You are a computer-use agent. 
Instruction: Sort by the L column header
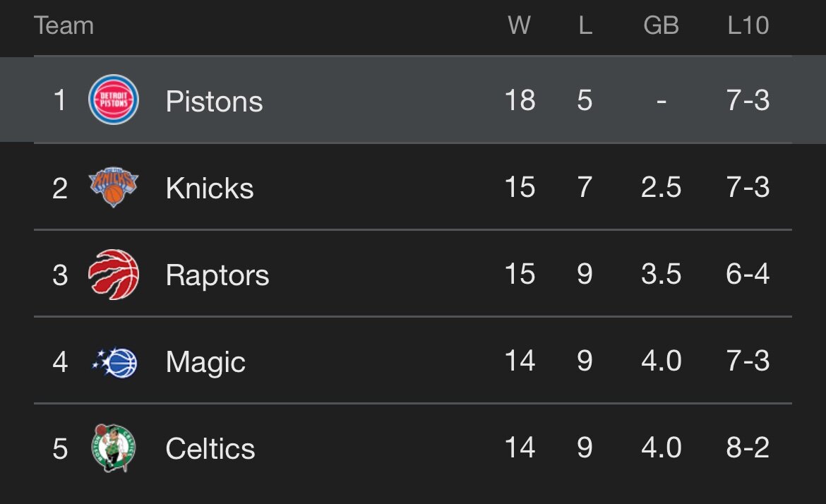[x=585, y=26]
